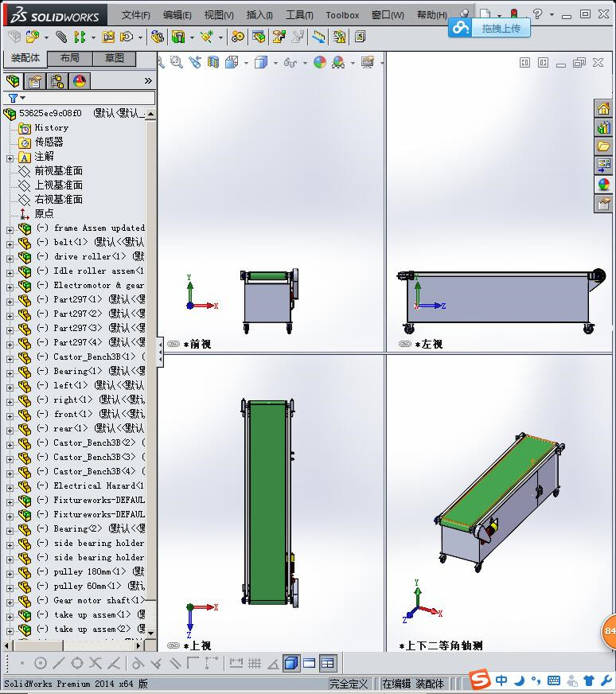Screen dimensions: 616x694
Task: Toggle the Sogou moon half-width mode
Action: tap(520, 680)
